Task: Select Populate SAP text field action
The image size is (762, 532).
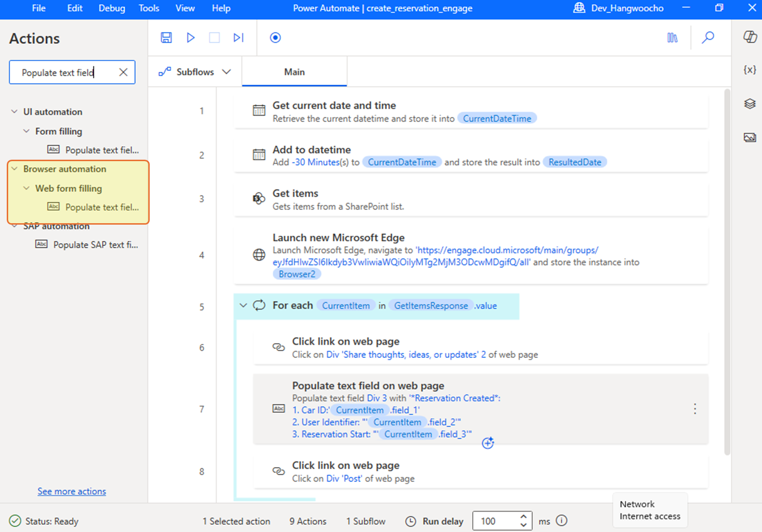Action: pyautogui.click(x=87, y=245)
